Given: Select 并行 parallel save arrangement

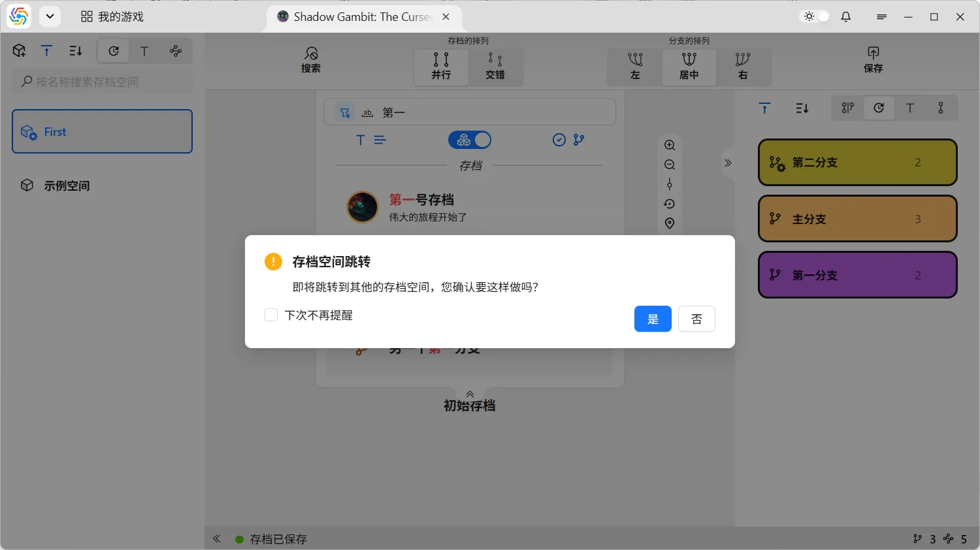Looking at the screenshot, I should click(x=441, y=67).
